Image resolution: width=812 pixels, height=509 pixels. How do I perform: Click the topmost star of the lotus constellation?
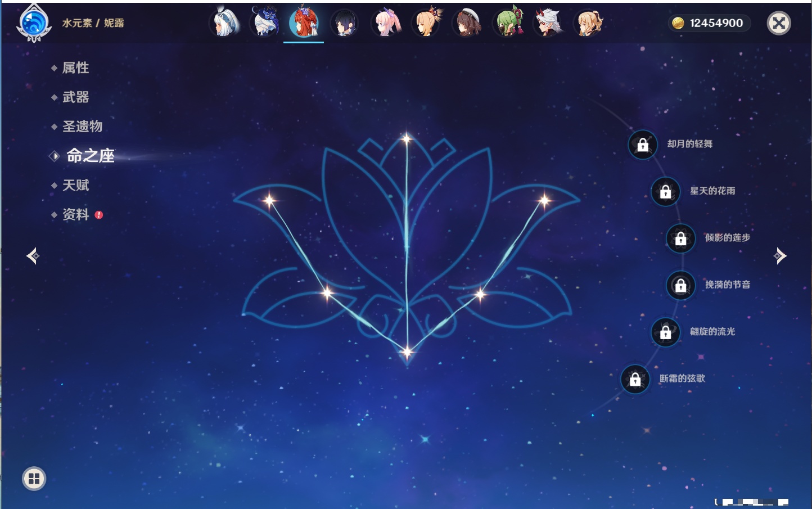point(407,138)
